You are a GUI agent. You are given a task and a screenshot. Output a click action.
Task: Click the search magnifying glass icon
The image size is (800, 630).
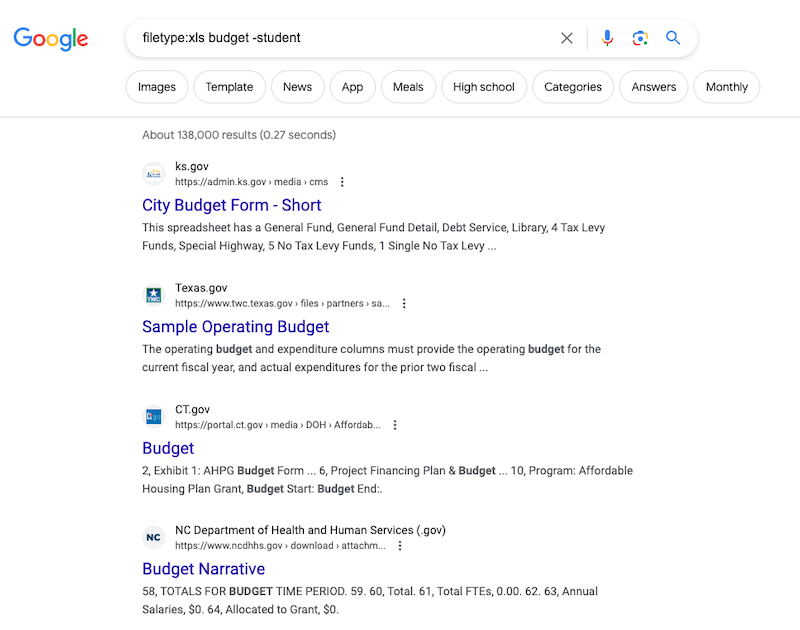tap(673, 37)
